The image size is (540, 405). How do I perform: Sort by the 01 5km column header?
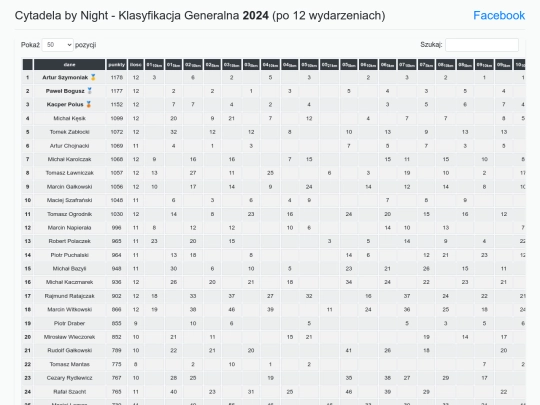(x=174, y=65)
